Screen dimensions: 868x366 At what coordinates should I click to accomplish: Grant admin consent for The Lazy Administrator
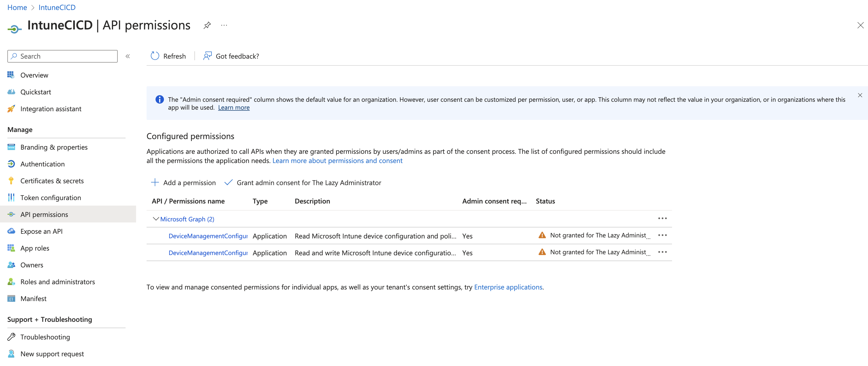(x=303, y=182)
